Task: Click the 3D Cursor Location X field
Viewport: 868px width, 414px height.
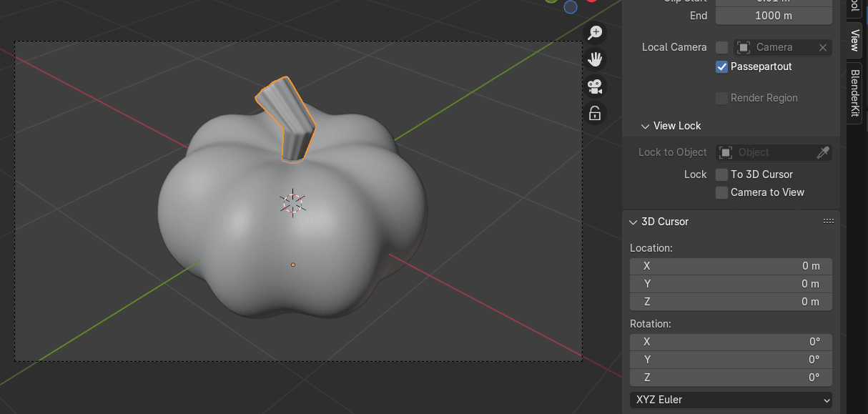Action: 731,266
